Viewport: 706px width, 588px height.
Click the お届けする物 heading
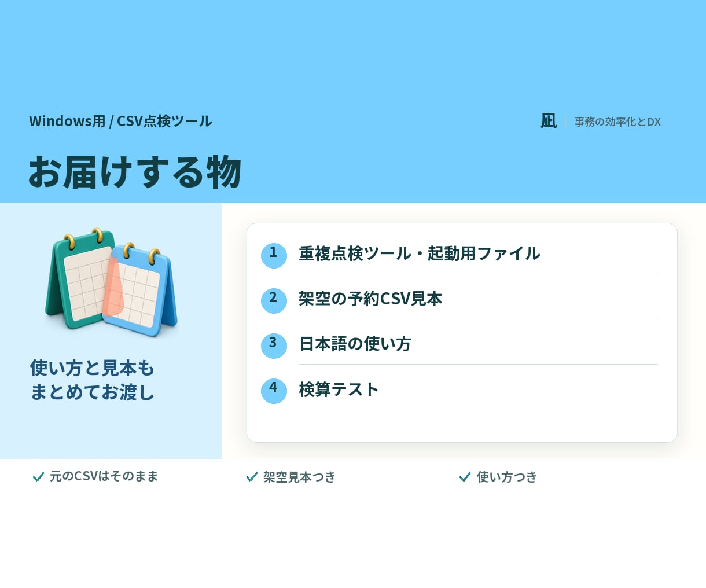pyautogui.click(x=135, y=172)
